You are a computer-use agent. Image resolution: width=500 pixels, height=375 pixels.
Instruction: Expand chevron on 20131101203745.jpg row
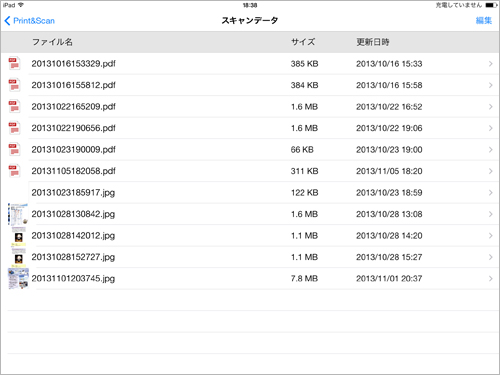491,279
